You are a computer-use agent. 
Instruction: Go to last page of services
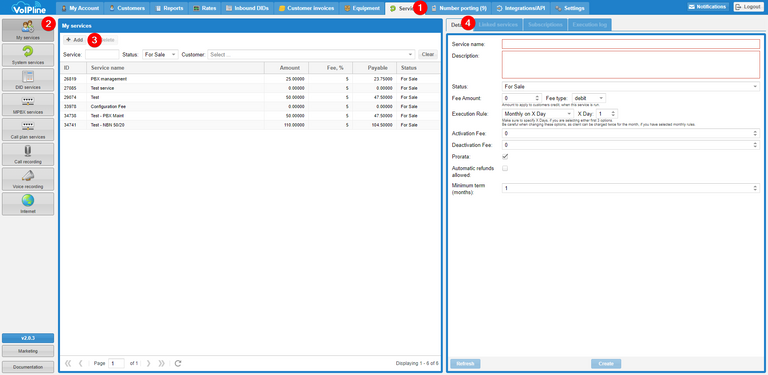coord(161,363)
